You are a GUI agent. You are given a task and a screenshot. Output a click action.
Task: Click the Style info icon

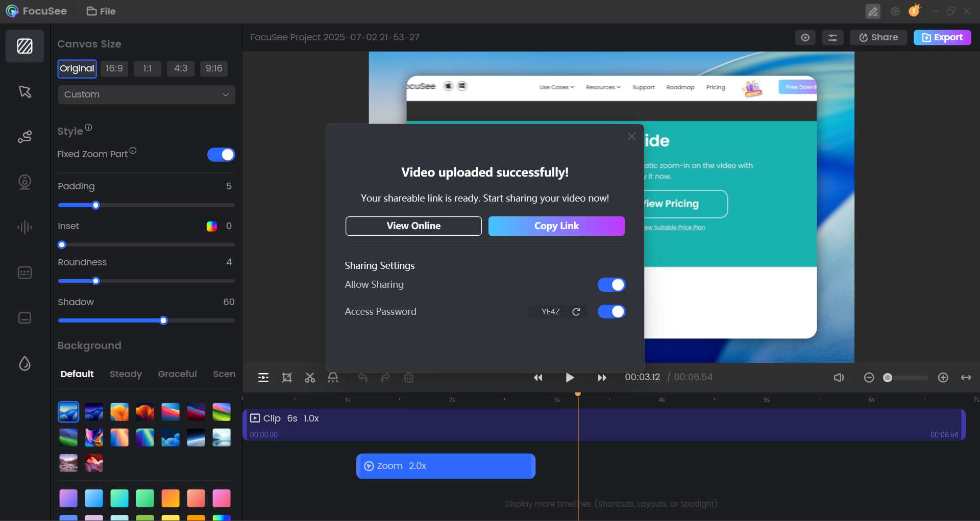click(88, 127)
